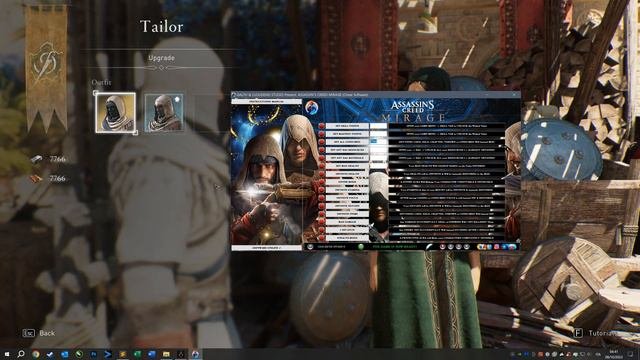Click the round icon at the footer's far left
The image size is (640, 360).
[310, 247]
